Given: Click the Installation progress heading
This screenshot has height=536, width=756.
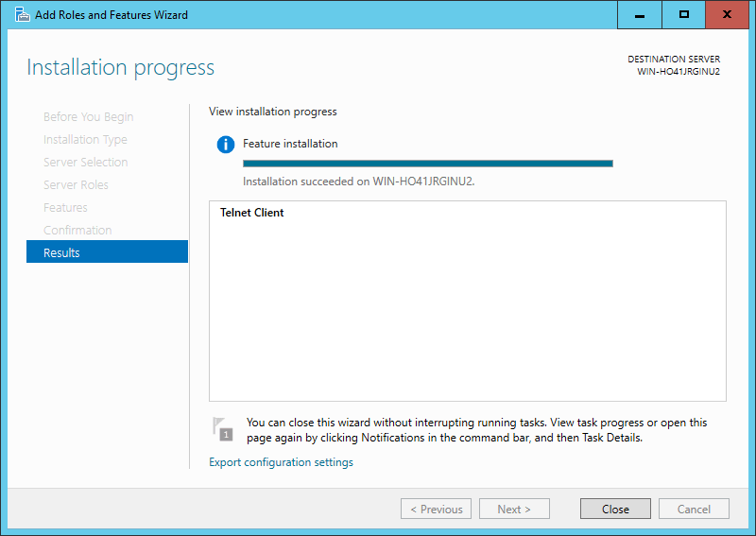Looking at the screenshot, I should tap(121, 67).
